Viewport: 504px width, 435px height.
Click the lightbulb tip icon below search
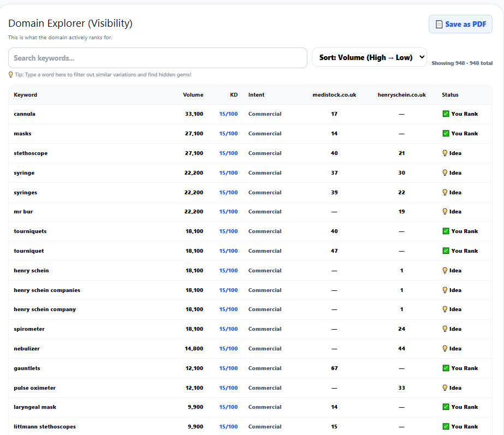[x=10, y=75]
